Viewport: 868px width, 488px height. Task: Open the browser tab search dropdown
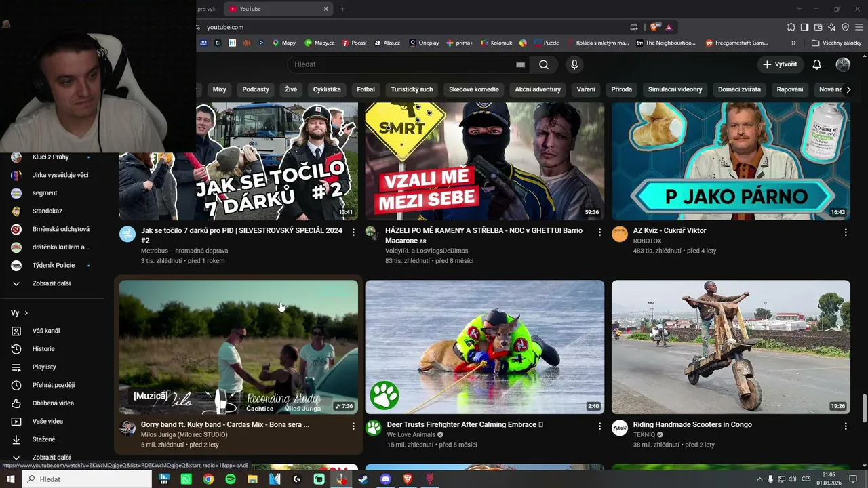click(800, 9)
